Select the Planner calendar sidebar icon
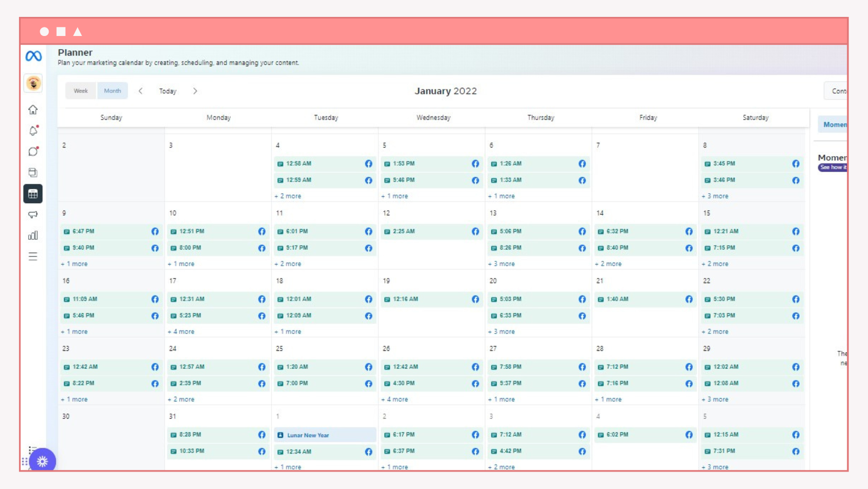Screen dimensions: 868x489 coord(33,194)
